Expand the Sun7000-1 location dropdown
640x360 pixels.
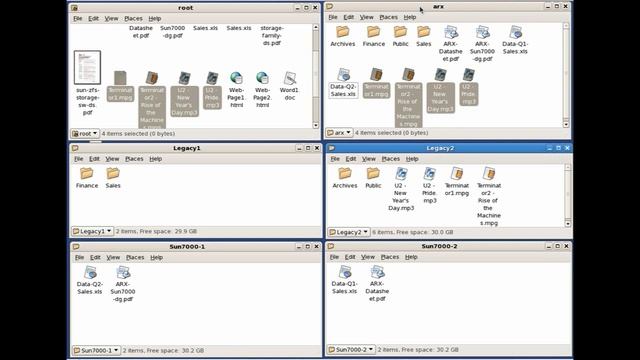point(96,350)
